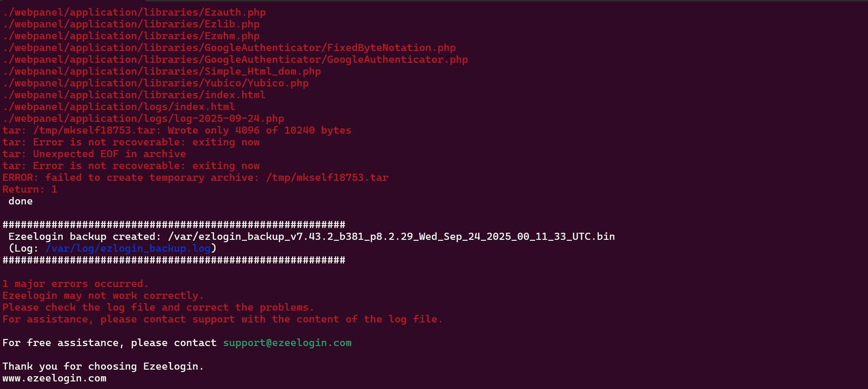Click the log-2025-09-24.php path line
Image resolution: width=868 pixels, height=389 pixels.
[143, 118]
